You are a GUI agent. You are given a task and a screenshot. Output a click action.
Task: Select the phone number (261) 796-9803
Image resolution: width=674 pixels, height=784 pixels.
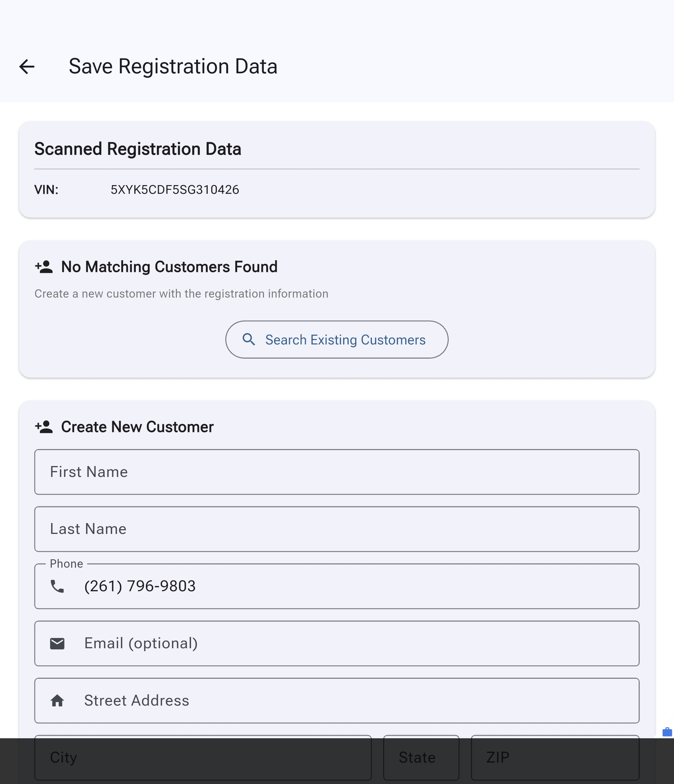(140, 586)
